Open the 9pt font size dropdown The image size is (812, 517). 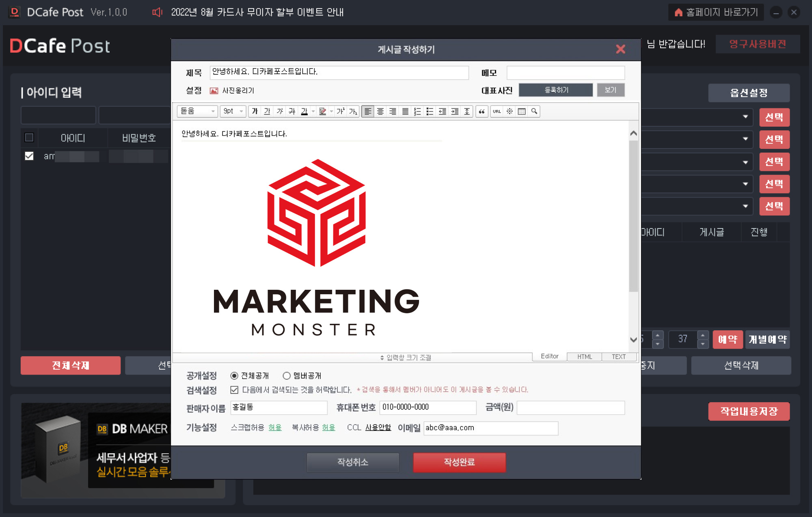[x=233, y=111]
